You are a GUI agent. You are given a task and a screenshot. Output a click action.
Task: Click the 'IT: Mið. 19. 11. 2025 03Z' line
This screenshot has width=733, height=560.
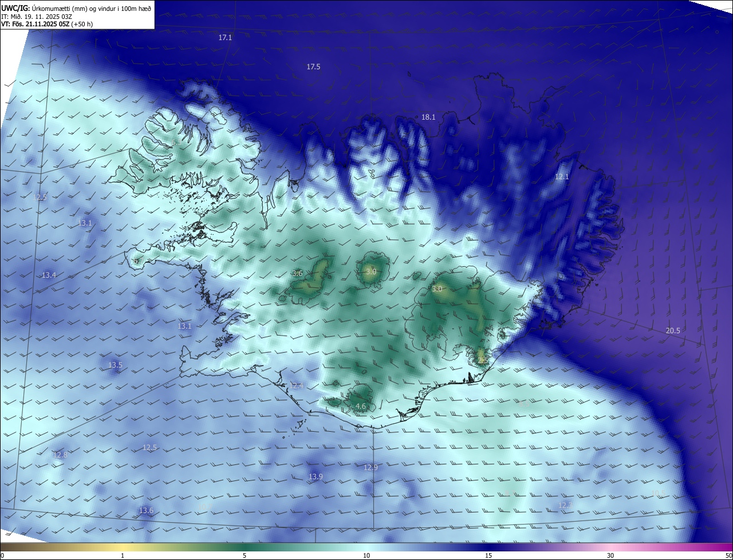[37, 17]
